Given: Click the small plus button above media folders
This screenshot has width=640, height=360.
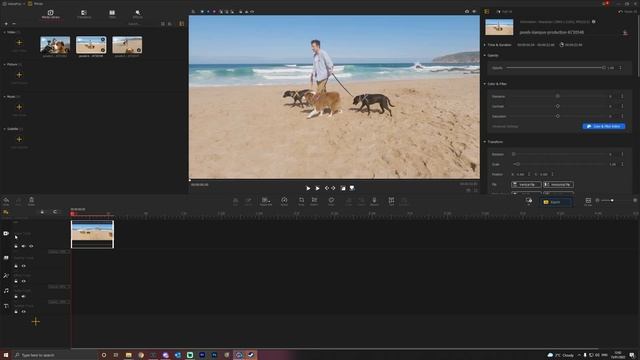Looking at the screenshot, I should 6,24.
